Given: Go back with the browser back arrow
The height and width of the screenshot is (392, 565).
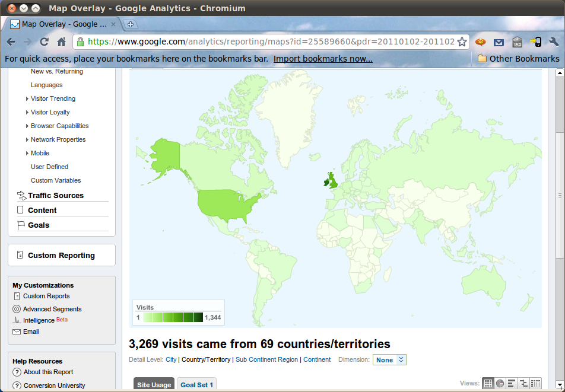Looking at the screenshot, I should point(11,42).
